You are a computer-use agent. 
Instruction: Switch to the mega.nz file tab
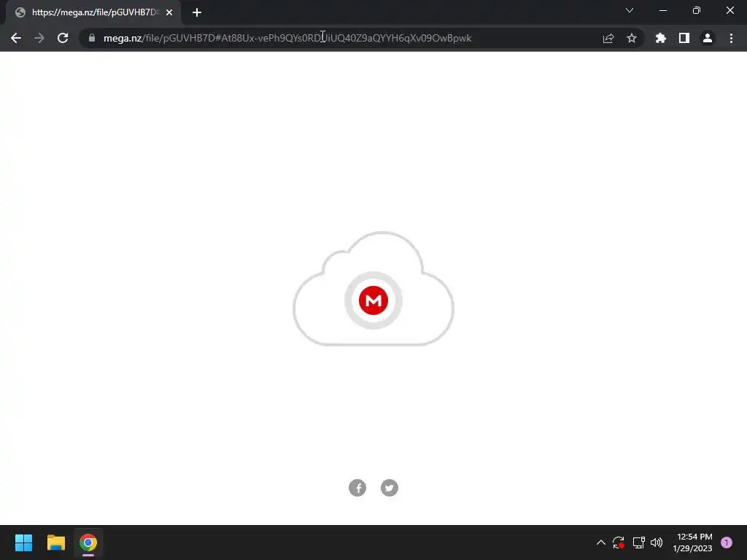(x=93, y=12)
